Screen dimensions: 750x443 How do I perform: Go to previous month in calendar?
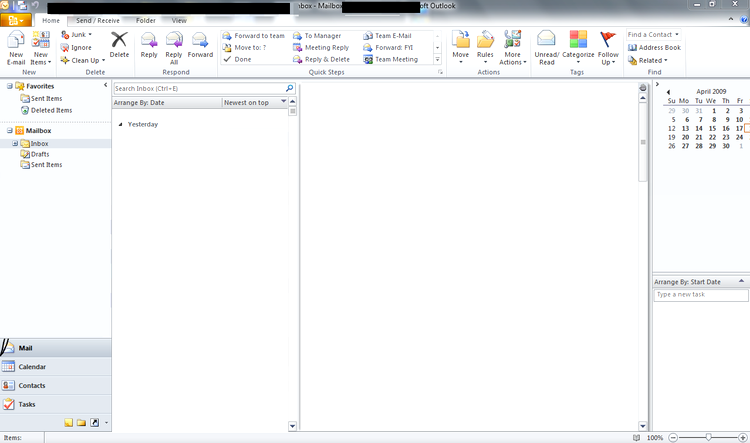click(x=668, y=92)
